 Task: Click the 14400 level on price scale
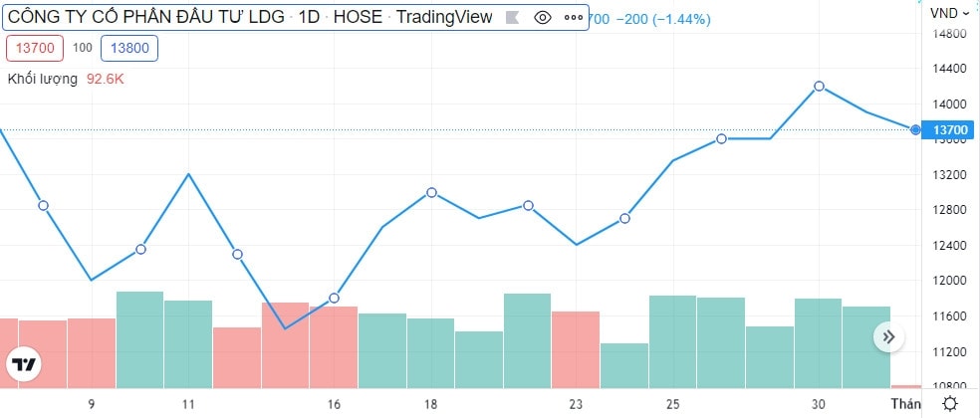[x=948, y=69]
